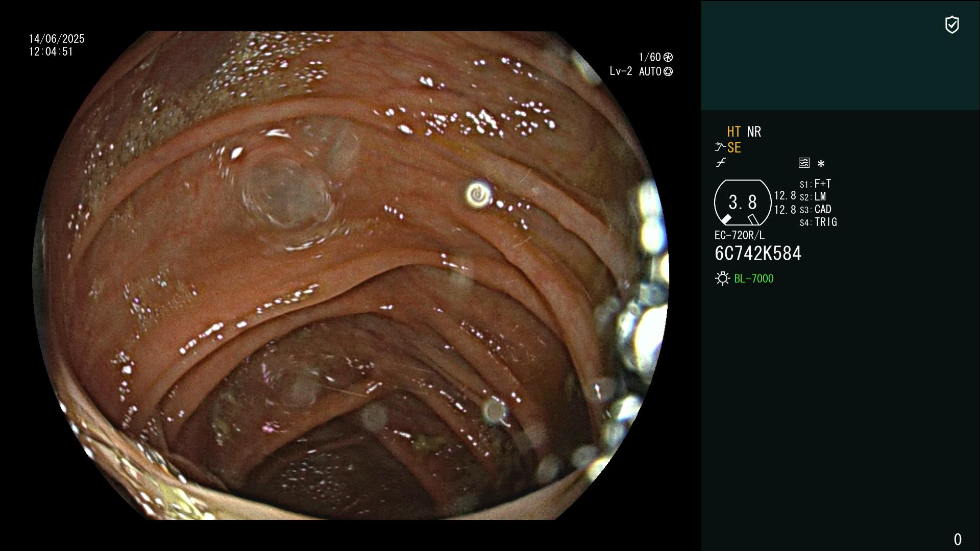980x551 pixels.
Task: Click the upper 12.8 diameter value
Action: coord(785,195)
